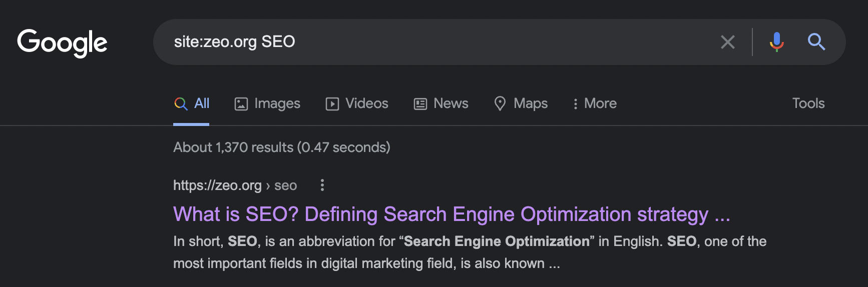Viewport: 868px width, 287px height.
Task: Click the blue magnifying glass search button
Action: point(816,42)
